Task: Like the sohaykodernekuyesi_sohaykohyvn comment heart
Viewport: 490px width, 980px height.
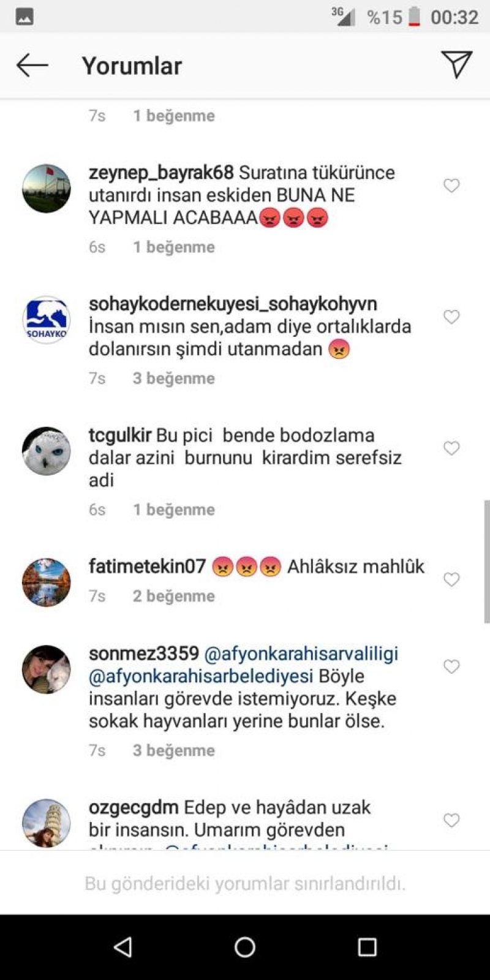Action: tap(451, 317)
